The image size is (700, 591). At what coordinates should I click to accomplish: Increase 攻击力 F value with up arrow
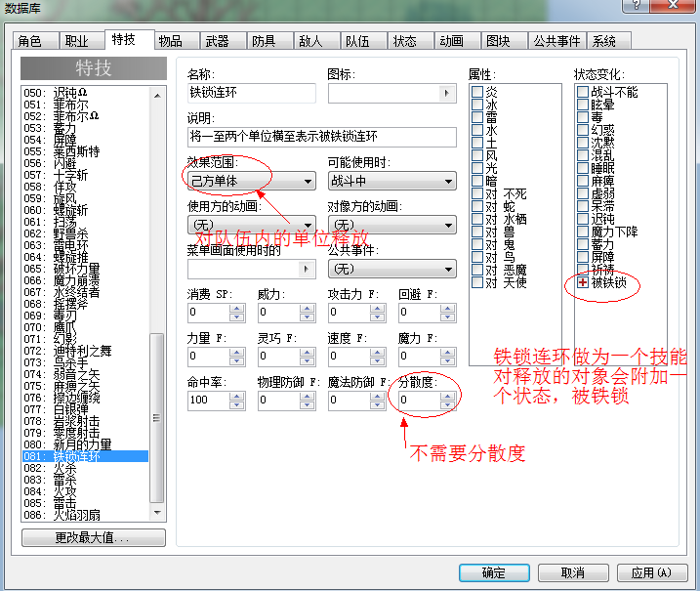[377, 309]
